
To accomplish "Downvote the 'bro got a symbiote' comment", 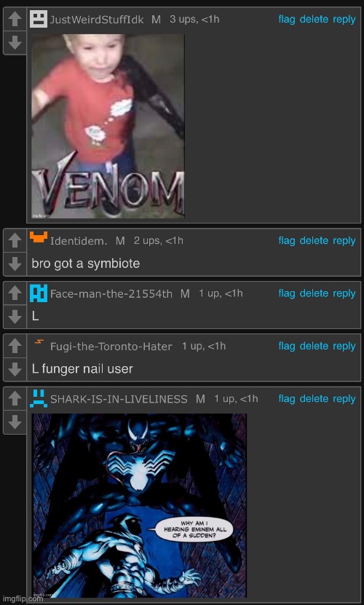I will pos(15,264).
